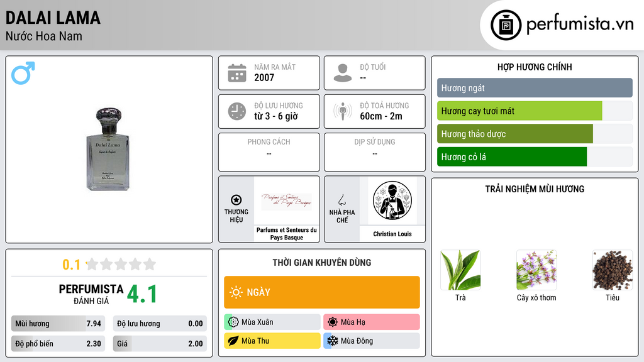The image size is (644, 362).
Task: Click the calendar icon beside Năm ra mắt
Action: click(x=237, y=73)
